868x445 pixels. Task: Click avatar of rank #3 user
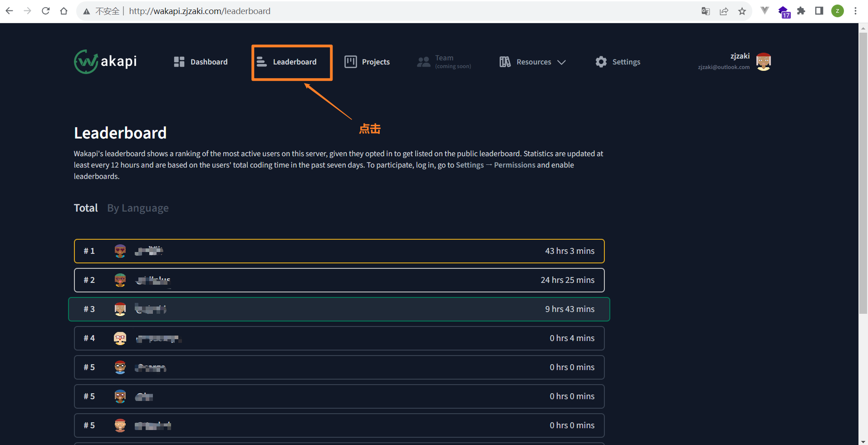pyautogui.click(x=120, y=309)
